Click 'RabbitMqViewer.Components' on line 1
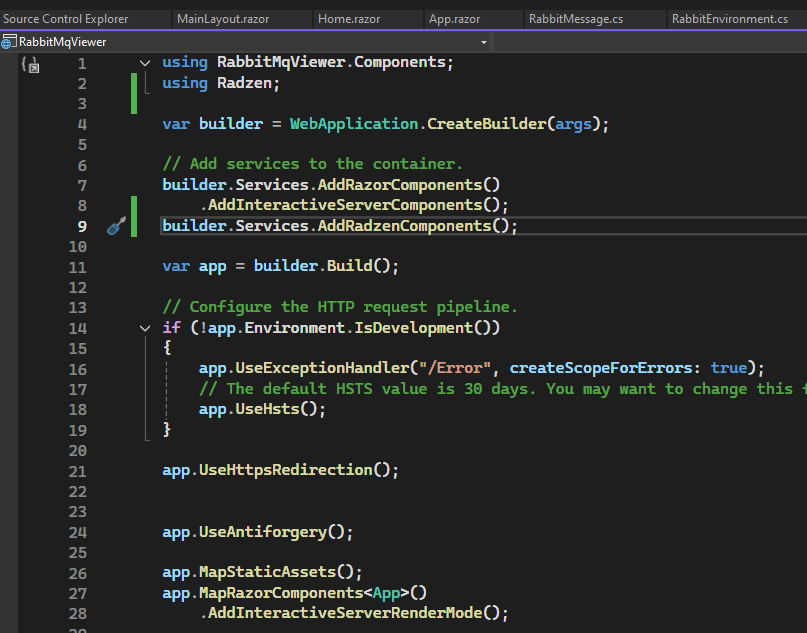 tap(331, 62)
